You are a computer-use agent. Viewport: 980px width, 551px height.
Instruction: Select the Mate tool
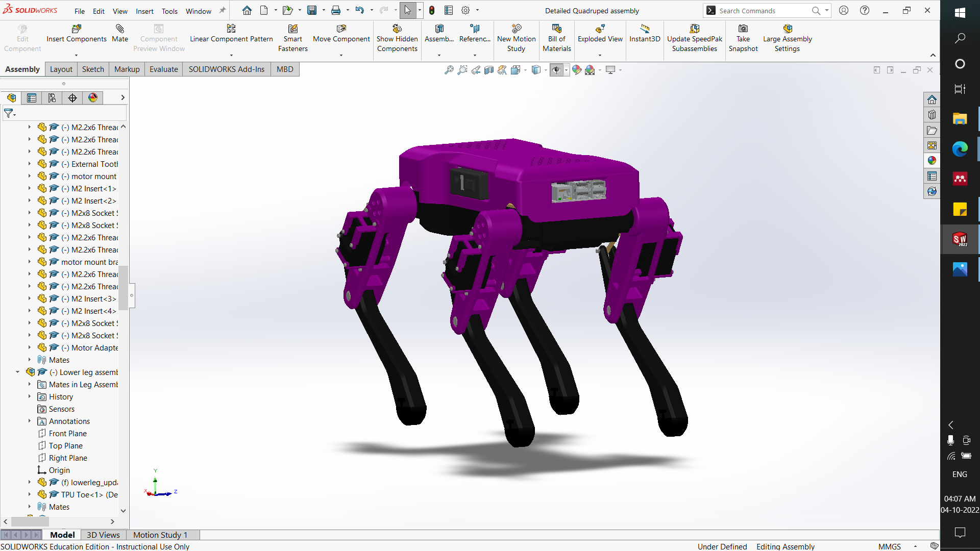coord(119,34)
